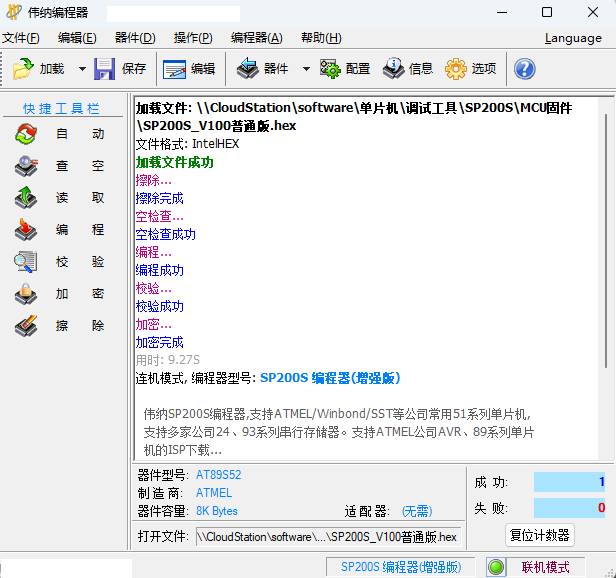Click the 校验成功 log line
The height and width of the screenshot is (578, 616).
coord(160,306)
